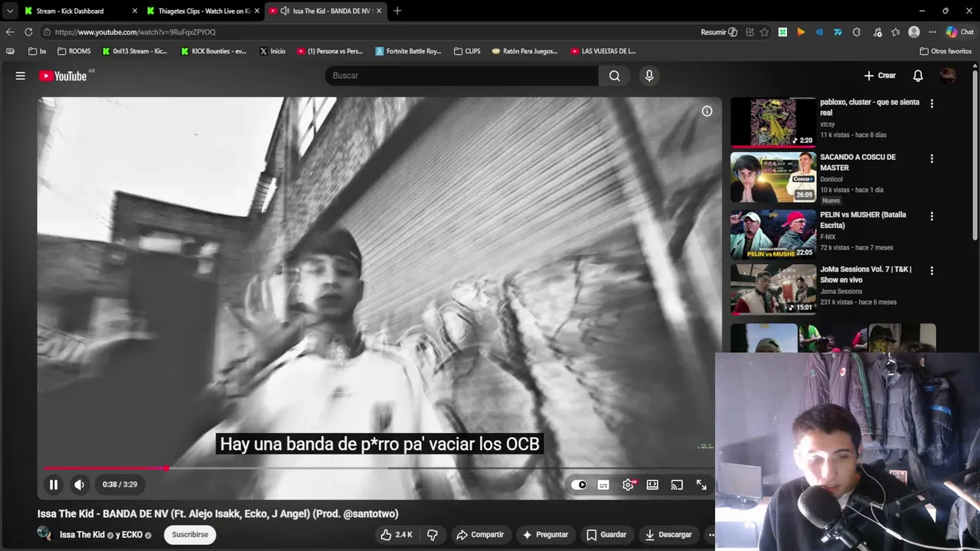Screen dimensions: 980x551
Task: Like the video with 2.4 K likes
Action: [x=397, y=535]
